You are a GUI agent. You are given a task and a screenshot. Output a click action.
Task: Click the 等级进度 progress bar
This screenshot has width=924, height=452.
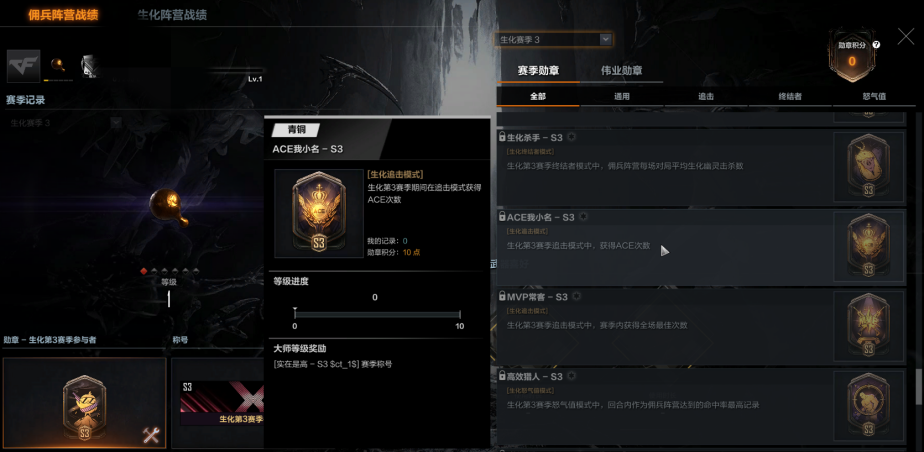[377, 315]
